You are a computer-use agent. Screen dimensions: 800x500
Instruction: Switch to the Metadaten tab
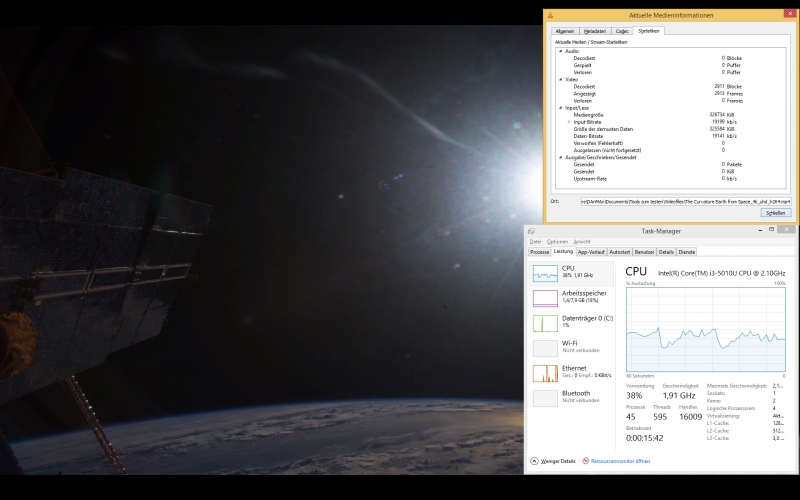click(595, 31)
